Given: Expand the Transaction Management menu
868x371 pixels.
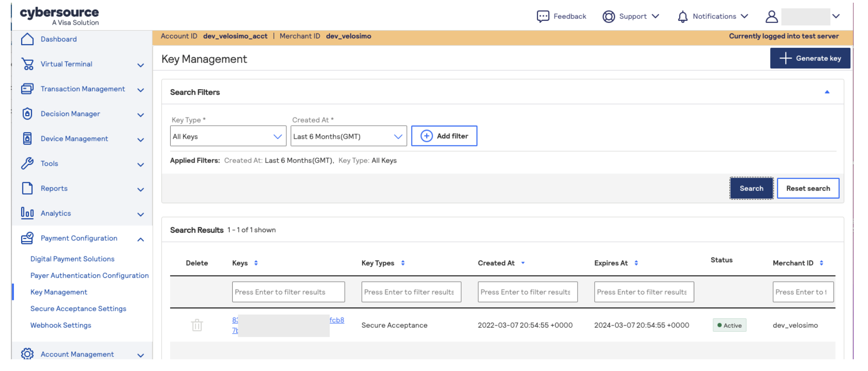Looking at the screenshot, I should [140, 90].
